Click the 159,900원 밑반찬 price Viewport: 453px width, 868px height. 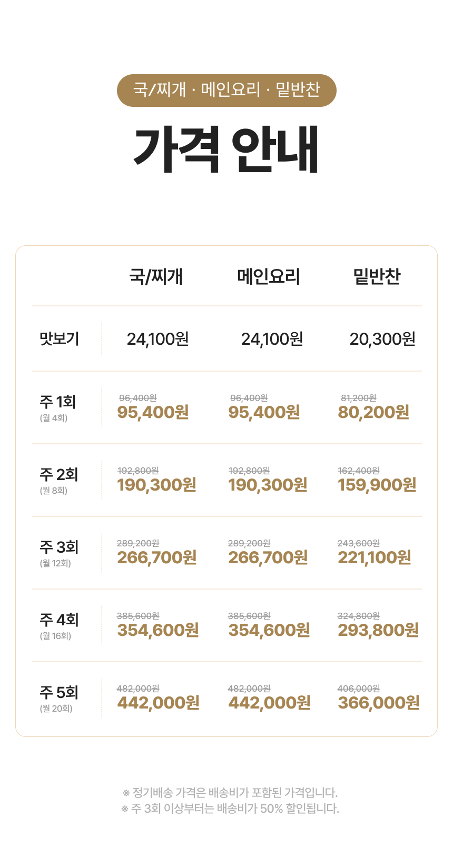[x=377, y=485]
